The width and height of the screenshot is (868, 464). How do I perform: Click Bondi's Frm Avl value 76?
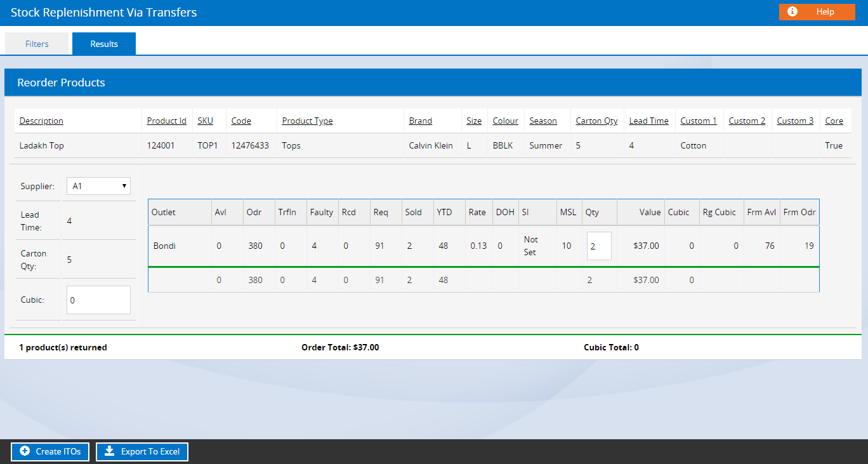click(x=770, y=246)
